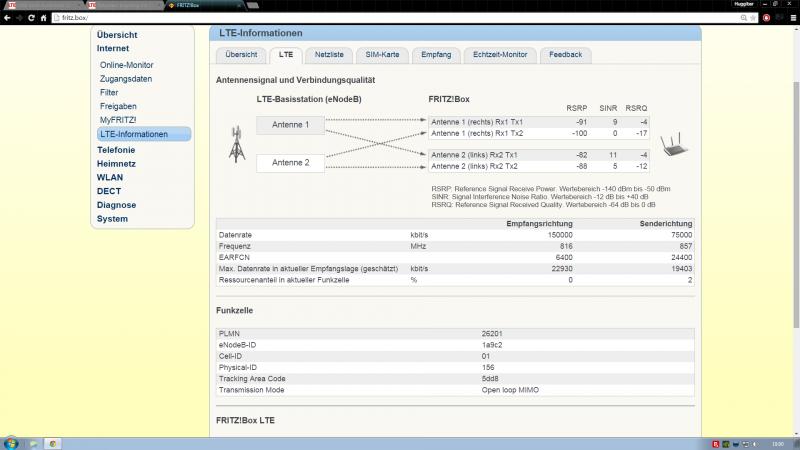Click the Antenne 1 base station box

tap(290, 125)
